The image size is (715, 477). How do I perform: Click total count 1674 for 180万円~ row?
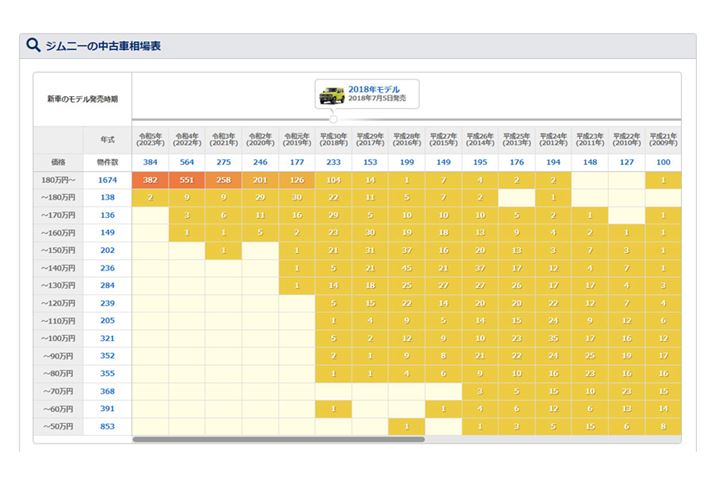(107, 180)
